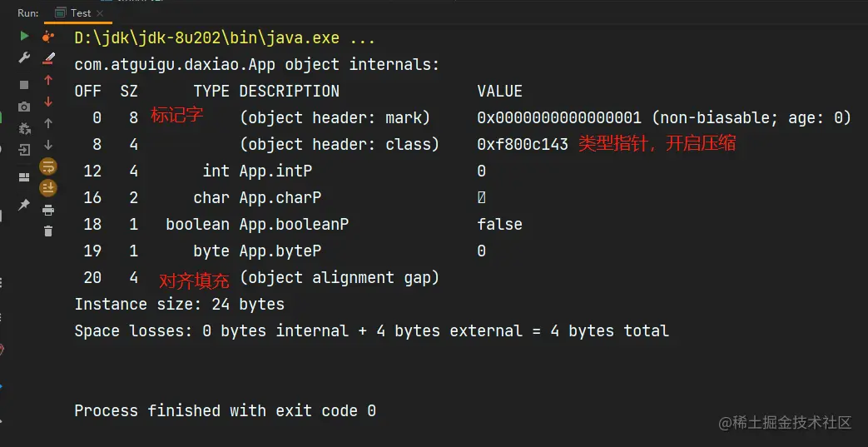Click 'Process finished with exit code 0'
This screenshot has height=447, width=868.
pyautogui.click(x=225, y=410)
